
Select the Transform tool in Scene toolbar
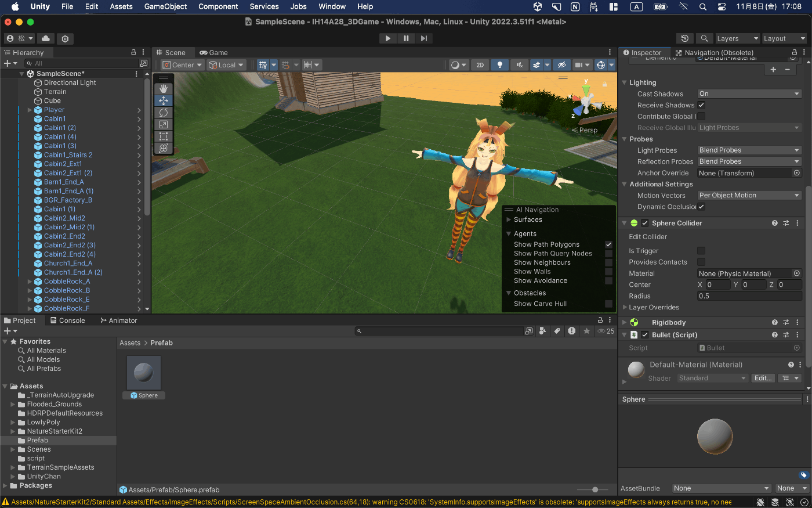[x=164, y=148]
